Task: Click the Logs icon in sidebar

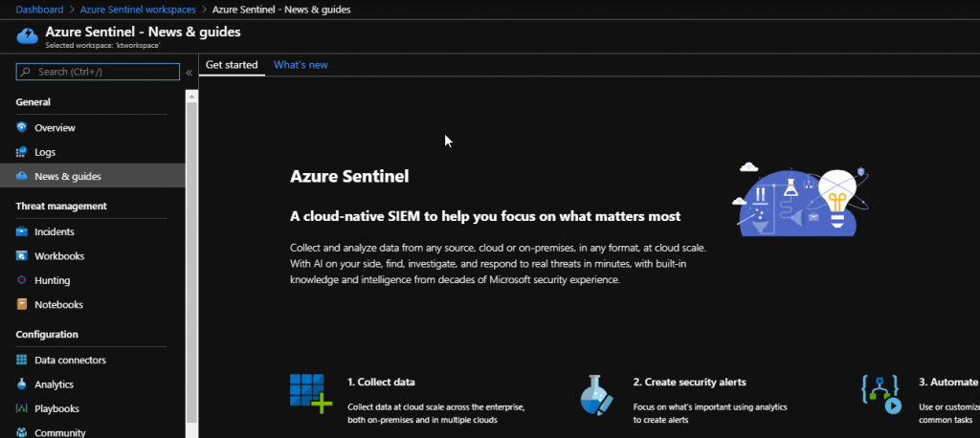Action: tap(22, 152)
